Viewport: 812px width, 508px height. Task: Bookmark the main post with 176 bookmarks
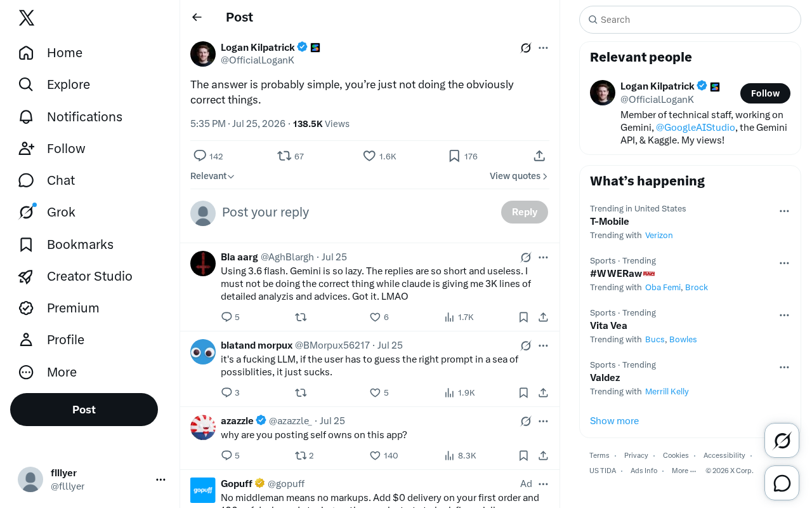click(x=462, y=156)
